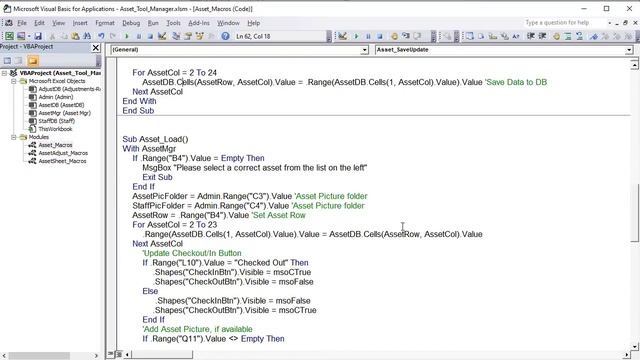Viewport: 640px width, 360px height.
Task: Click the Break icon in the standard toolbar
Action: [x=138, y=36]
